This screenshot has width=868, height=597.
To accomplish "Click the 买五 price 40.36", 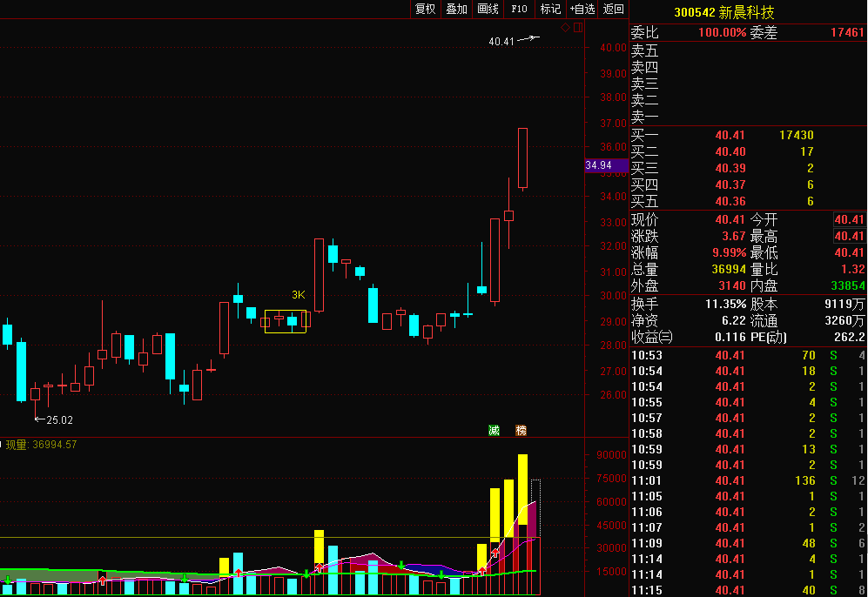I will [730, 201].
